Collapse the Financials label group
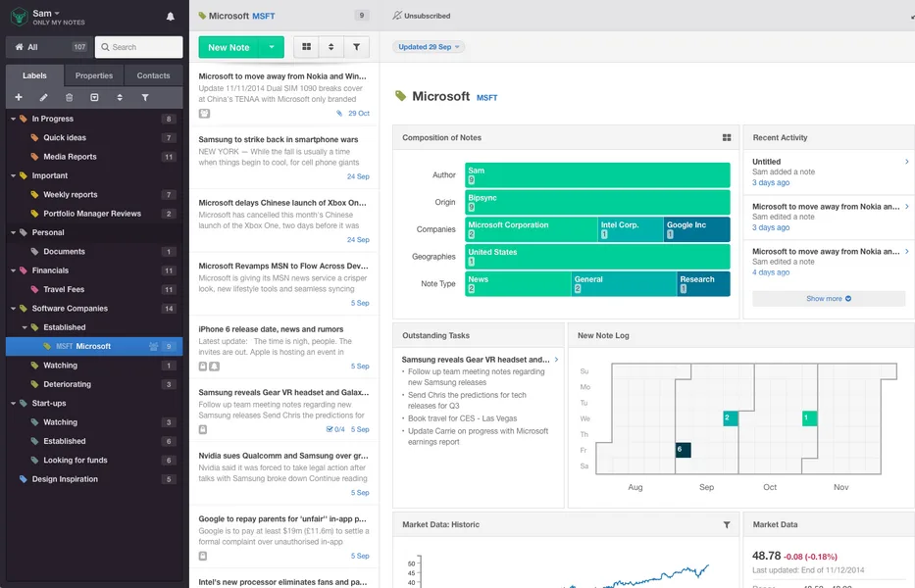 [x=13, y=270]
